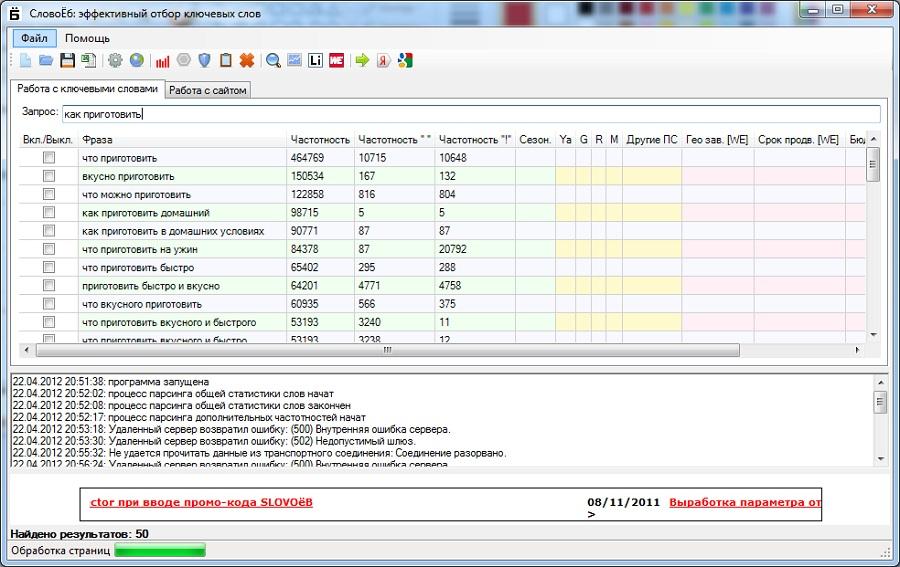
Task: Tick checkbox for 'что можно приготовить'
Action: (49, 194)
